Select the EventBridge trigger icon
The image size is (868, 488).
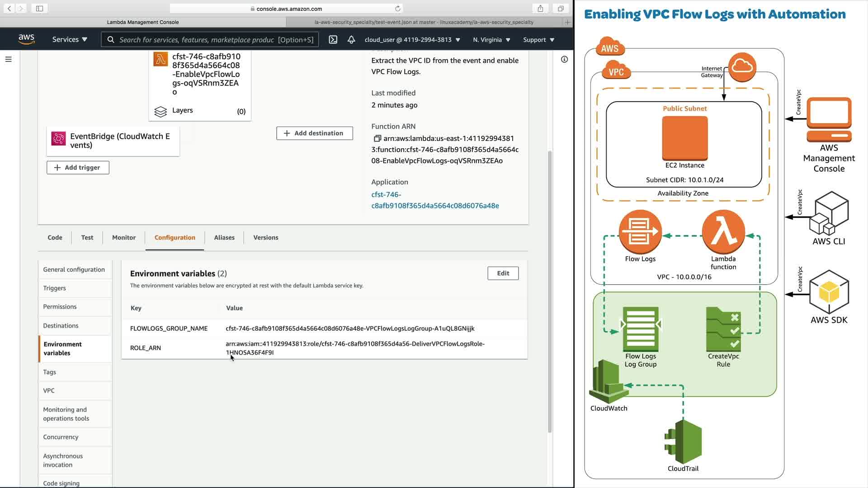coord(58,139)
